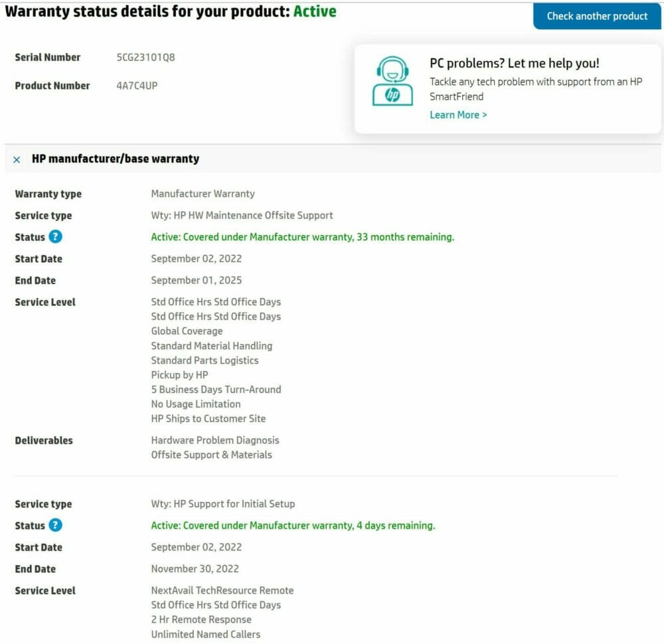Click the 'Global Coverage' service level line
This screenshot has width=664, height=644.
187,331
